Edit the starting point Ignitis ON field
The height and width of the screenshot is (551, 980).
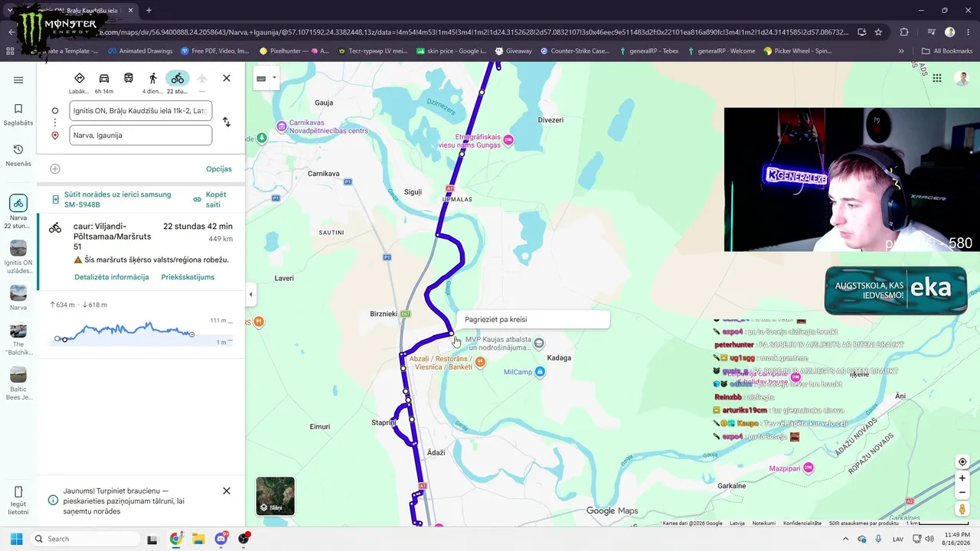(x=141, y=111)
